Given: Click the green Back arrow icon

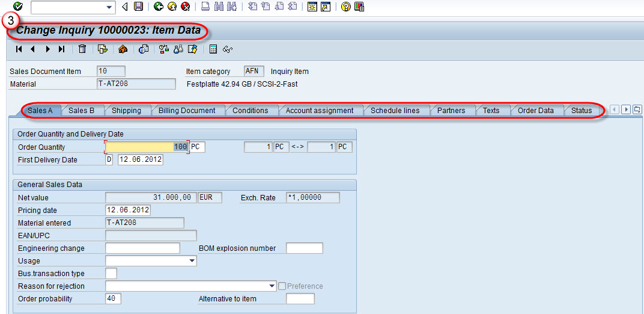Looking at the screenshot, I should (x=159, y=7).
